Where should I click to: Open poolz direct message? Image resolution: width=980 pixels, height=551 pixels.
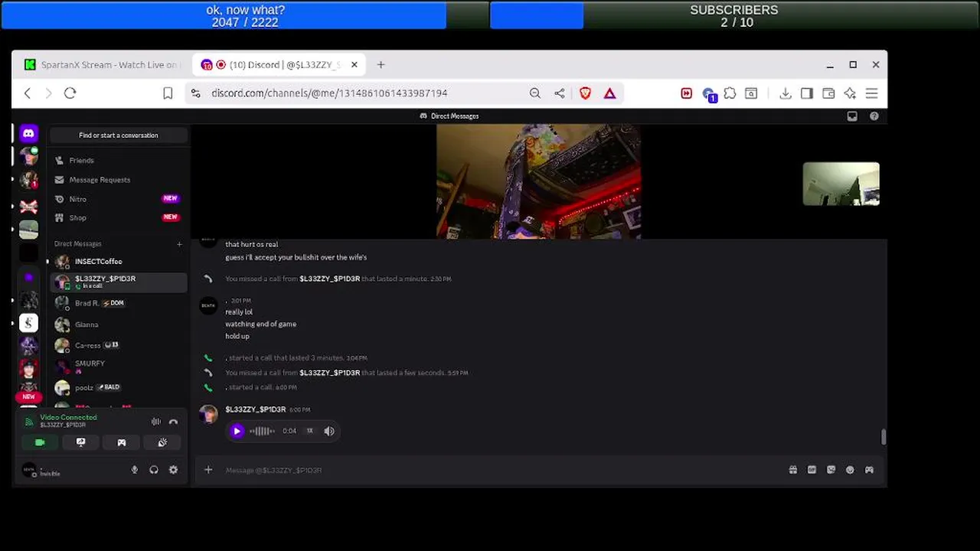tap(119, 388)
